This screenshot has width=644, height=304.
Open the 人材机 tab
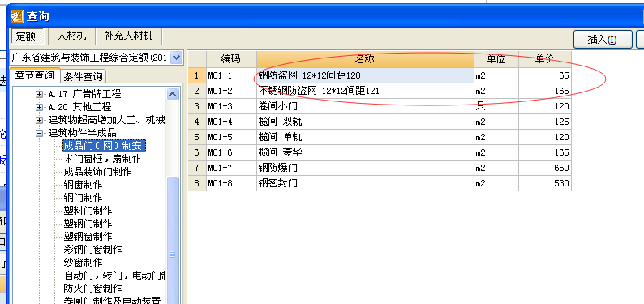click(x=72, y=36)
